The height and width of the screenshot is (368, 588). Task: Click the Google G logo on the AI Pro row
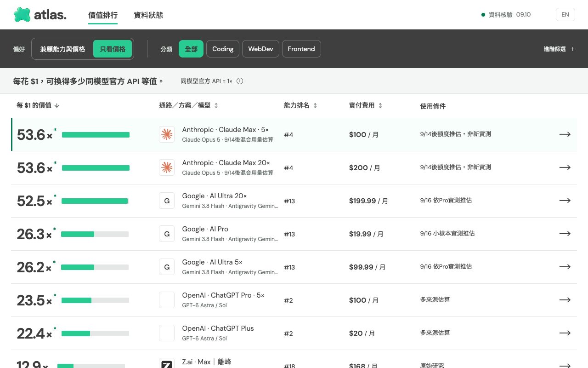pos(167,234)
